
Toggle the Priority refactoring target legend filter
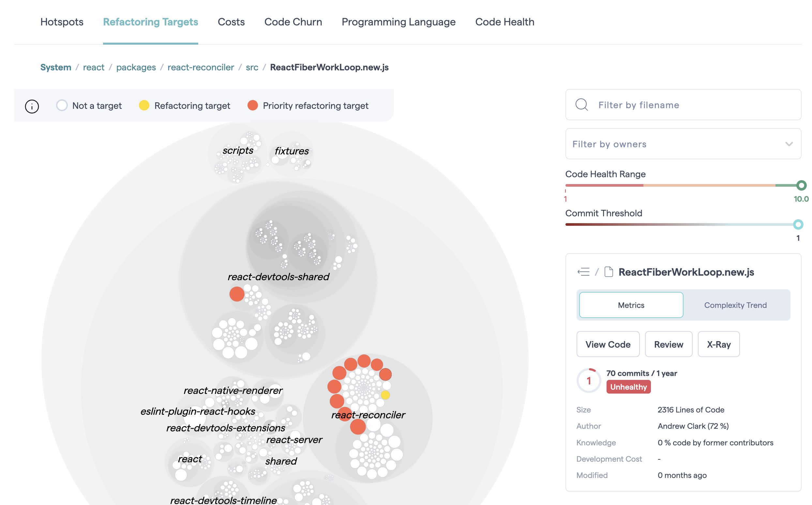[252, 105]
